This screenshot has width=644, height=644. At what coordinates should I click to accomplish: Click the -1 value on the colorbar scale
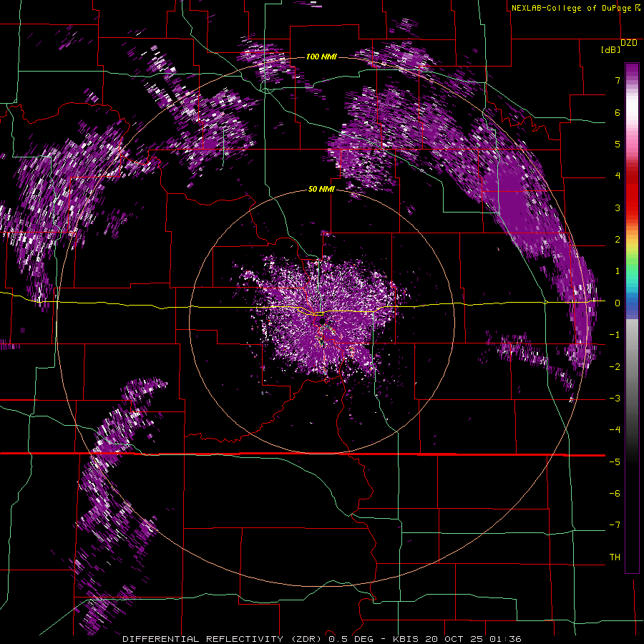tap(615, 335)
